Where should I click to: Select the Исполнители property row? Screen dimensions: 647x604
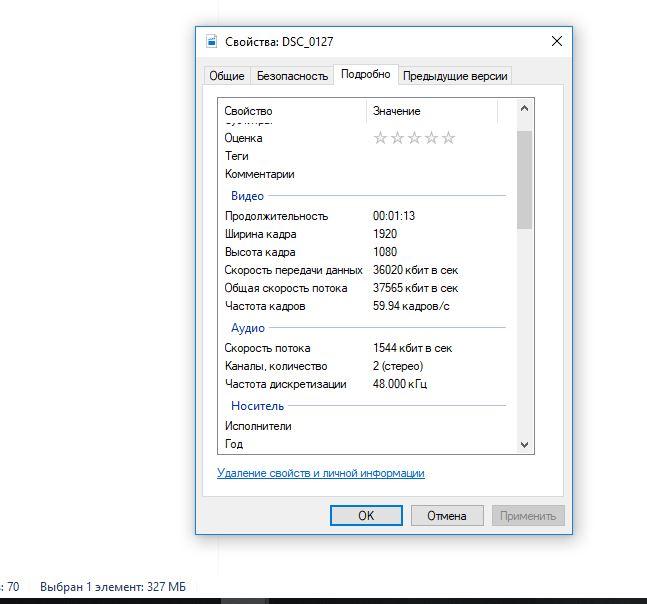pos(366,426)
